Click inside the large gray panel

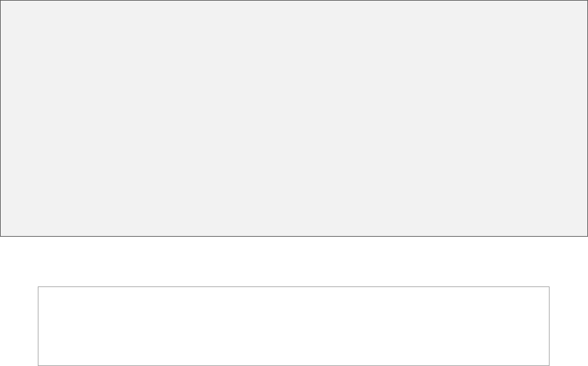point(294,118)
